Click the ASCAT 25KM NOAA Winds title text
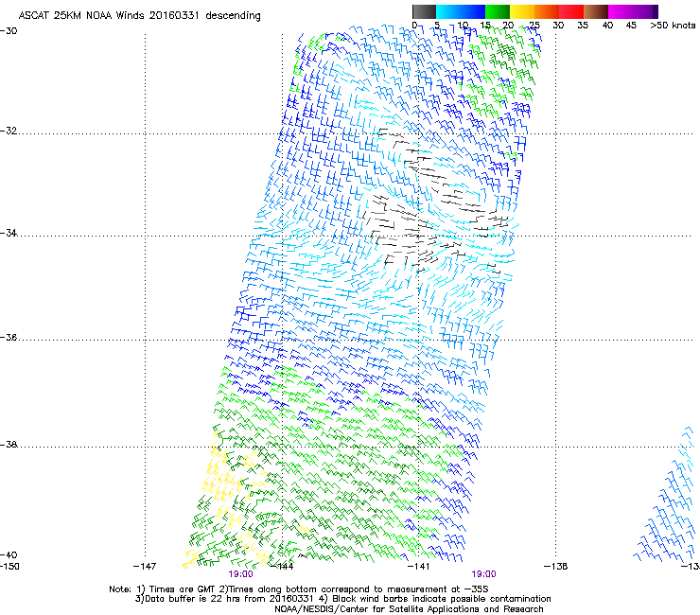 point(139,16)
